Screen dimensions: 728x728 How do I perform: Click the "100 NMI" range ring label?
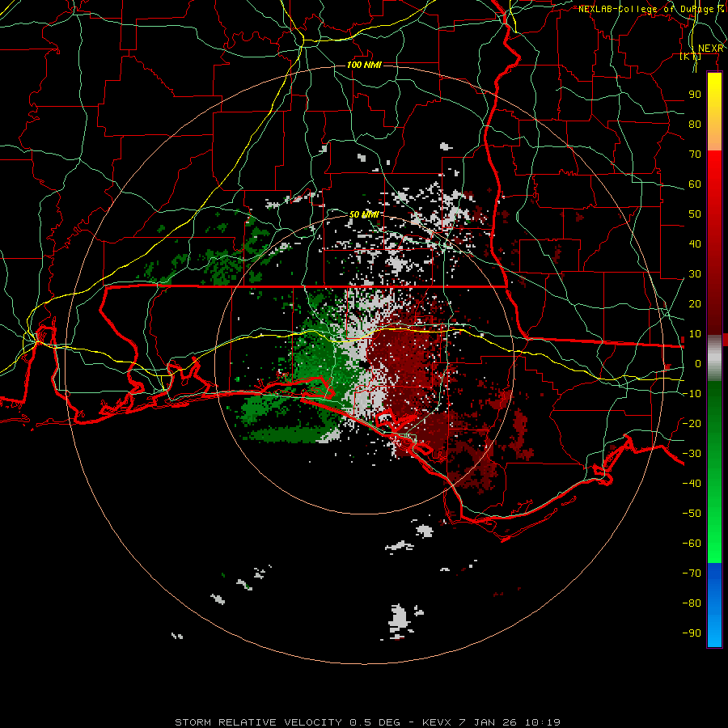[364, 65]
